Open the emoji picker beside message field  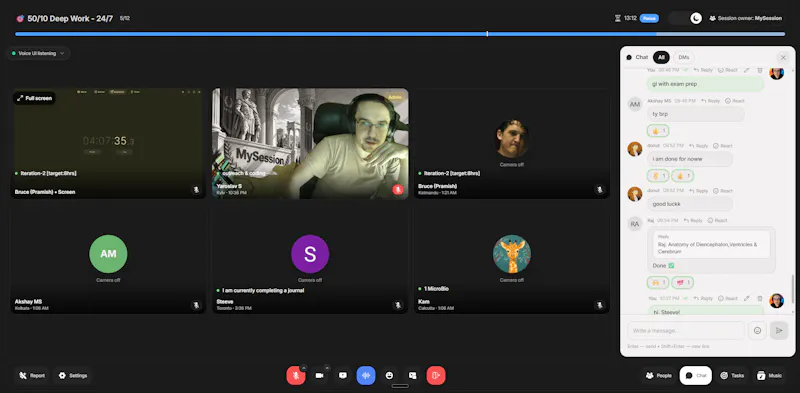tap(757, 331)
